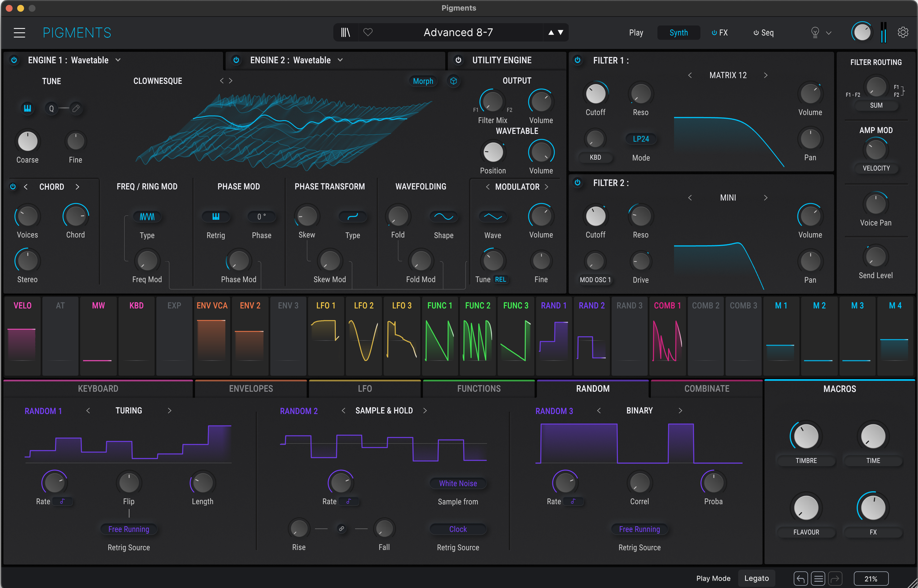918x588 pixels.
Task: Click the undo arrow at bottom right
Action: pyautogui.click(x=801, y=578)
